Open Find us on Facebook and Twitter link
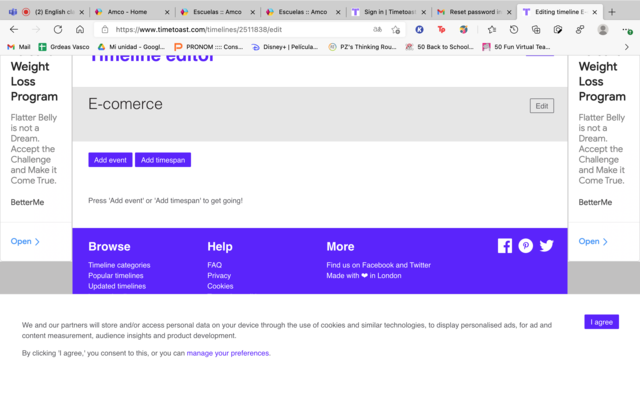This screenshot has width=640, height=400. click(x=378, y=265)
